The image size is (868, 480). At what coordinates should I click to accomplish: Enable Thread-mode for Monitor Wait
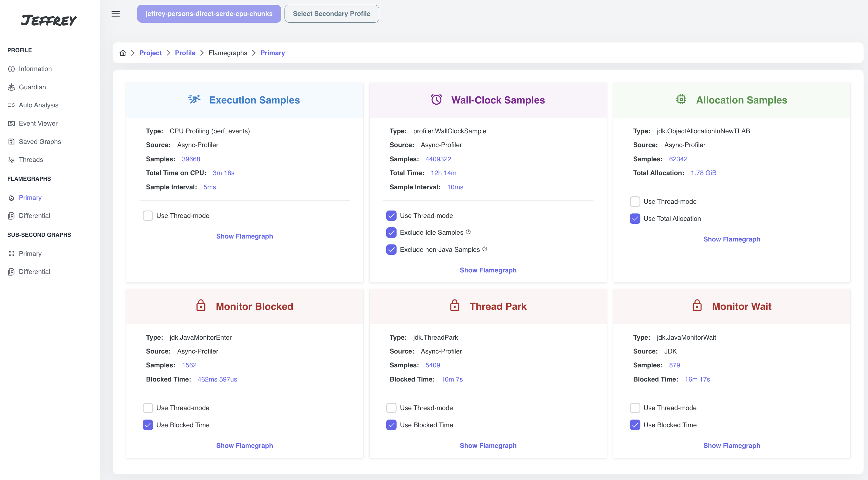pos(635,408)
